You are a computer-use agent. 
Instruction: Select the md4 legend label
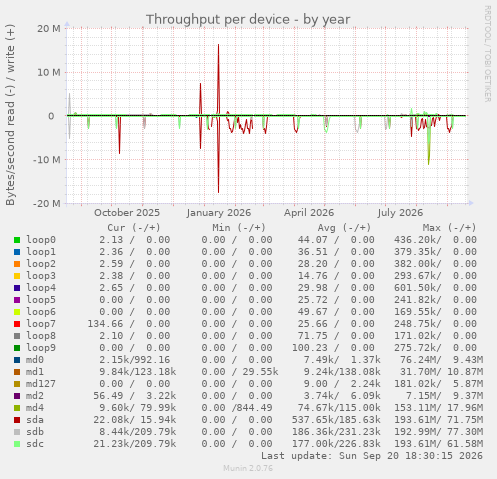(x=35, y=408)
